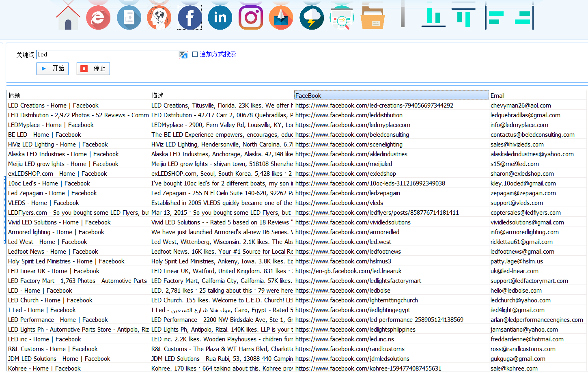Open the red Internet Explorer browser icon
This screenshot has width=588, height=373.
(98, 17)
